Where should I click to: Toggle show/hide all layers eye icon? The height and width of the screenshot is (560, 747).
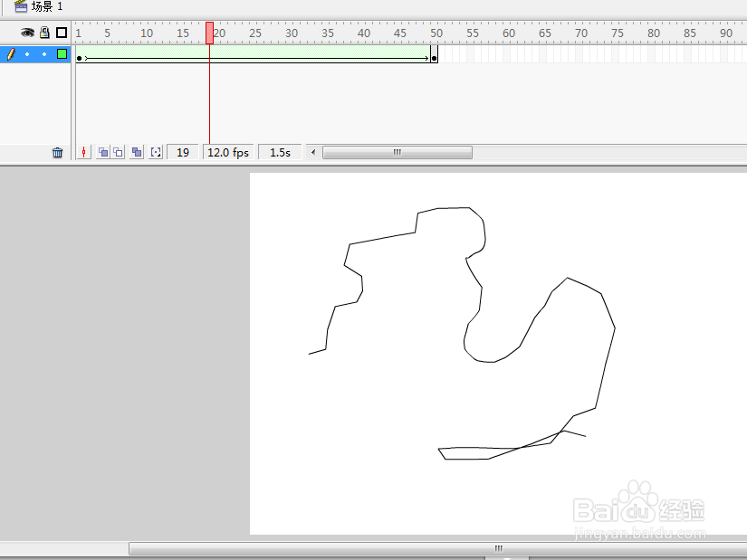click(28, 33)
